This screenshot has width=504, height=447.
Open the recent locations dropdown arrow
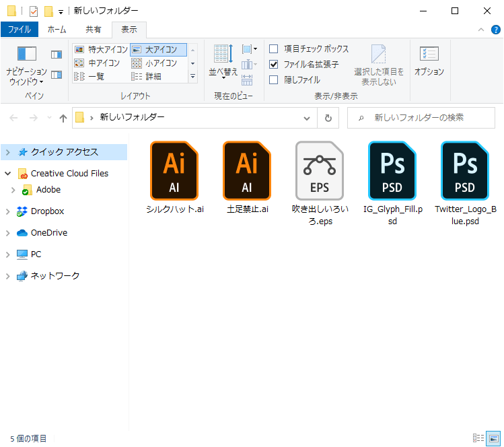point(49,118)
